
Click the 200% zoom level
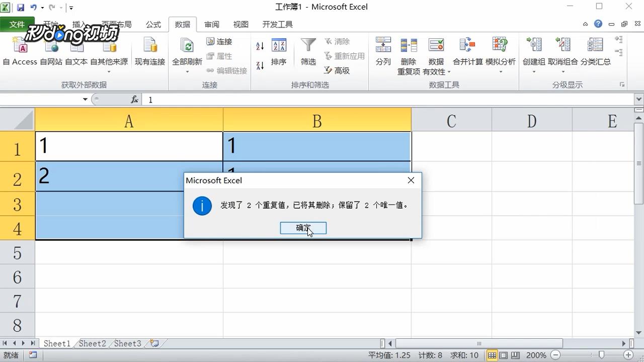536,355
